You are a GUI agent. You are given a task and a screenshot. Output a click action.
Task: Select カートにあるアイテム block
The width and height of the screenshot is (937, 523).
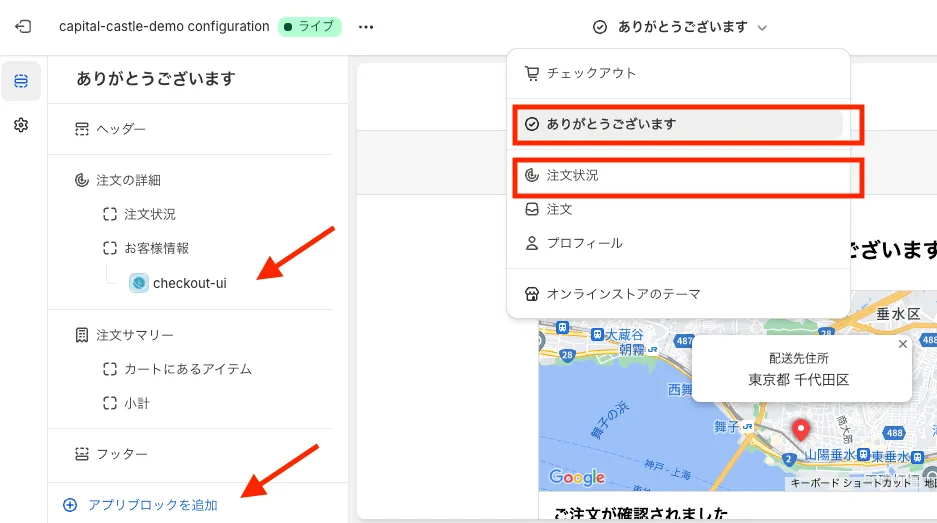point(187,369)
